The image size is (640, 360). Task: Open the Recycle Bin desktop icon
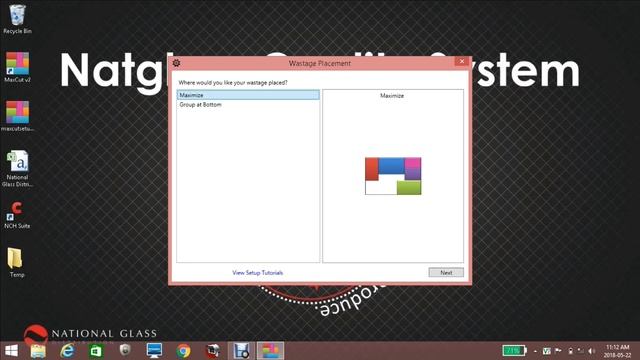tap(17, 19)
